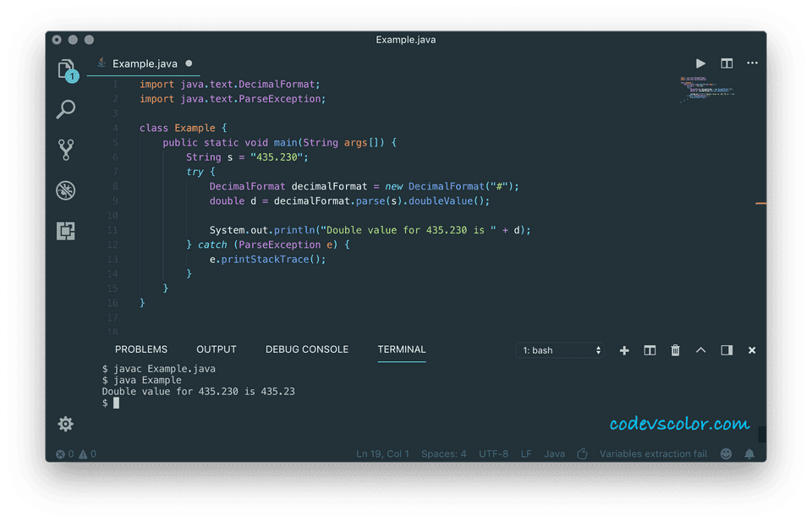Create a new terminal with the plus icon
The width and height of the screenshot is (812, 522).
(x=624, y=349)
